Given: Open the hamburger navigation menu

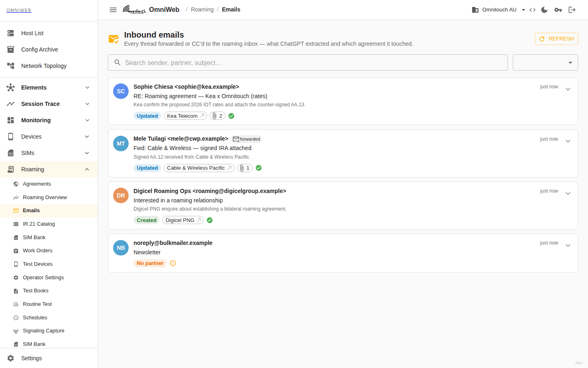Looking at the screenshot, I should click(113, 10).
